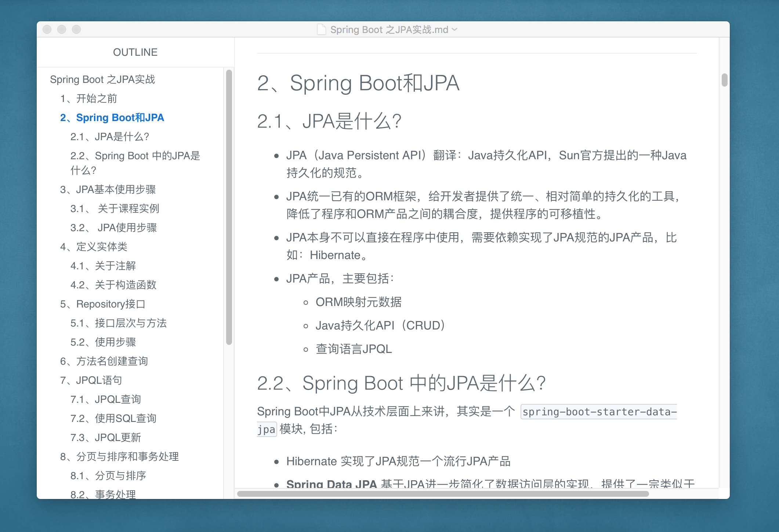The width and height of the screenshot is (779, 532).
Task: Click the bullet 'Hibernate 实现了JPA规范一个流行JPA产品'
Action: tap(398, 461)
